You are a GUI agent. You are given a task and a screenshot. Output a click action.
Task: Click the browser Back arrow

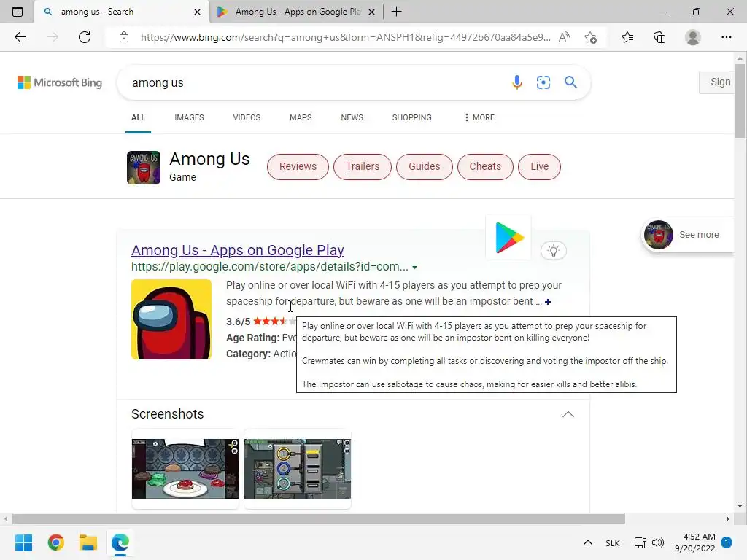(x=20, y=37)
